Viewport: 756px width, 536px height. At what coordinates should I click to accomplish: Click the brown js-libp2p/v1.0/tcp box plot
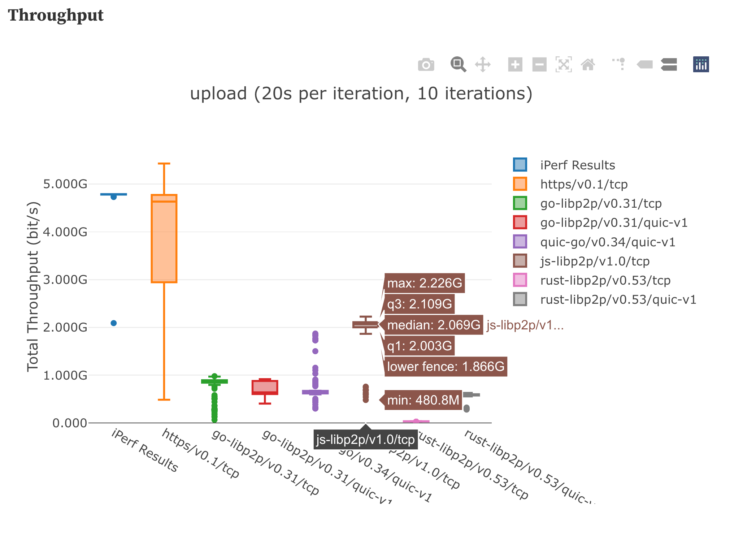[x=365, y=325]
